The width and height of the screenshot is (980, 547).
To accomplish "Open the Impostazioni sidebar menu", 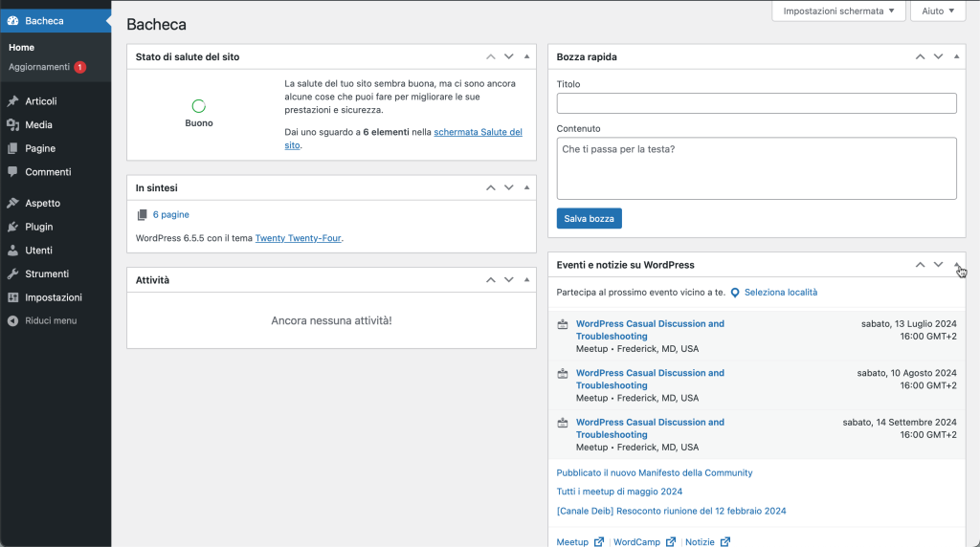I will 56,297.
